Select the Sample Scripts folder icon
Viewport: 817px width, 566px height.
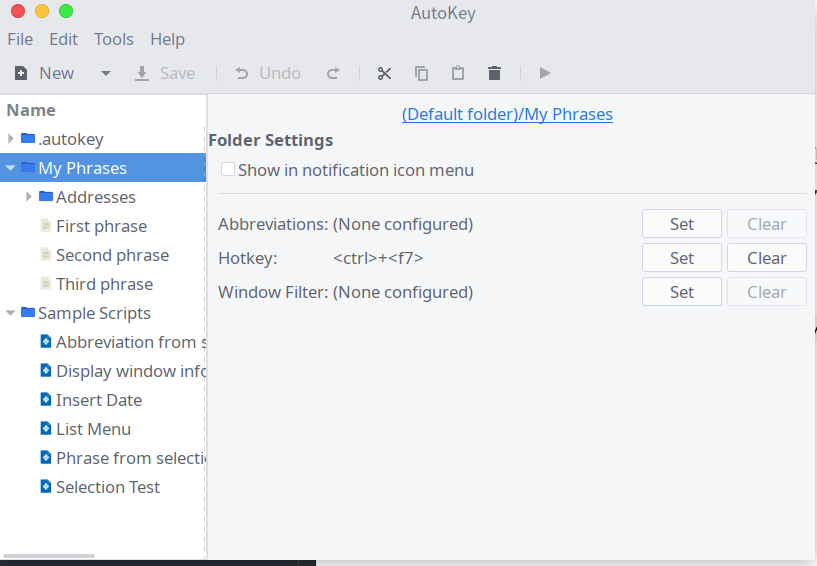coord(28,312)
